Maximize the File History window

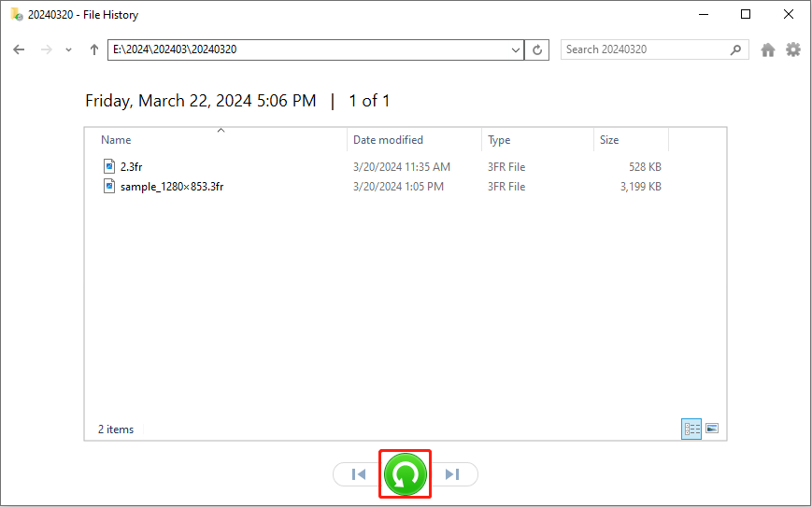tap(746, 14)
